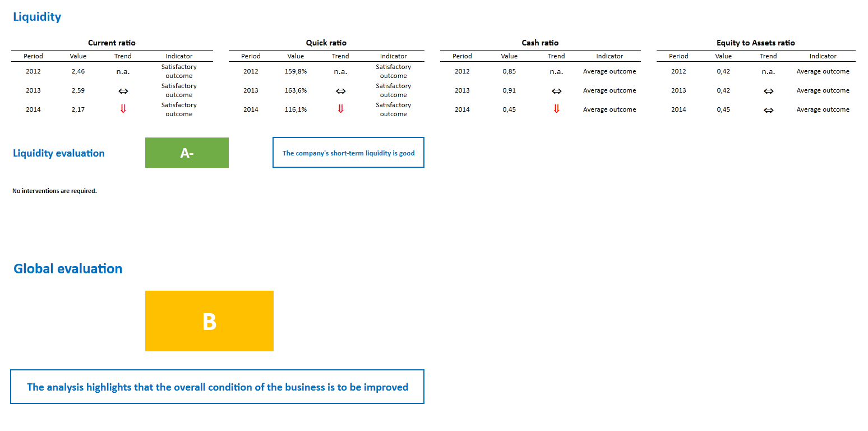Click the Equity to Assets 2012 value 0,42
The width and height of the screenshot is (868, 431).
pyautogui.click(x=723, y=71)
